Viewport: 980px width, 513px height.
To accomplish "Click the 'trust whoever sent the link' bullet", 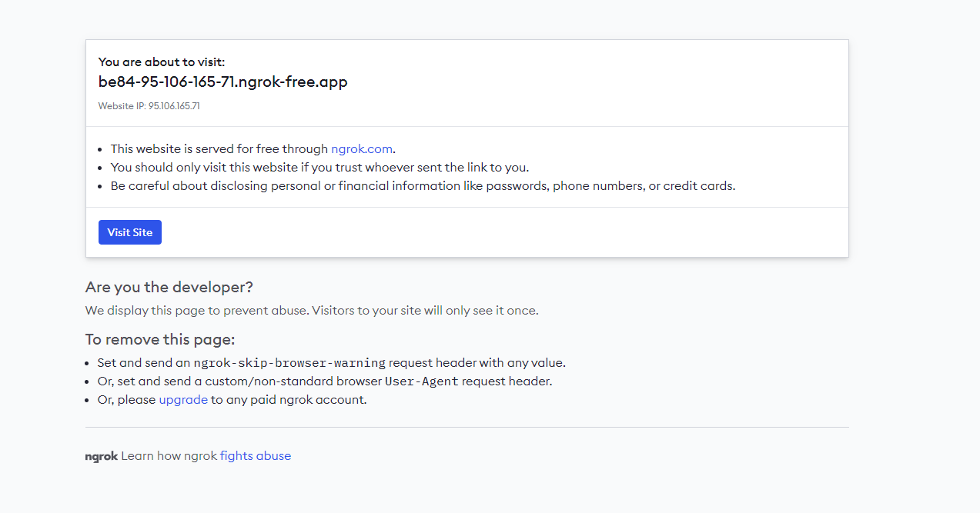I will pos(319,168).
